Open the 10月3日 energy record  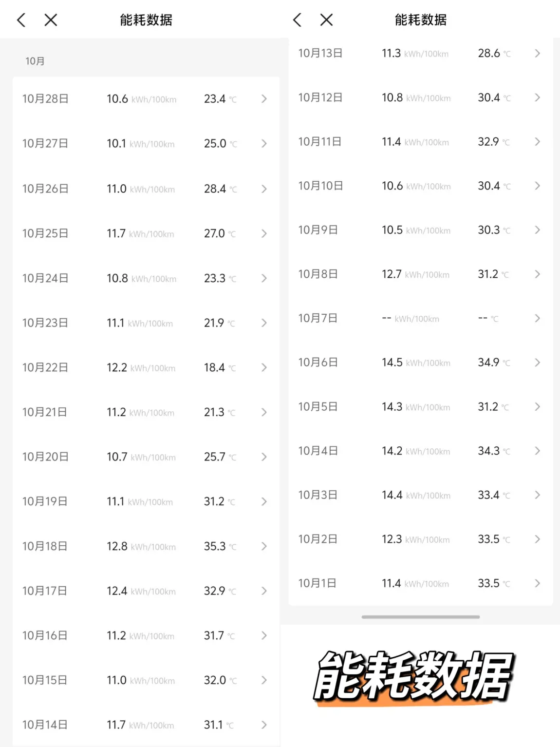(x=317, y=495)
